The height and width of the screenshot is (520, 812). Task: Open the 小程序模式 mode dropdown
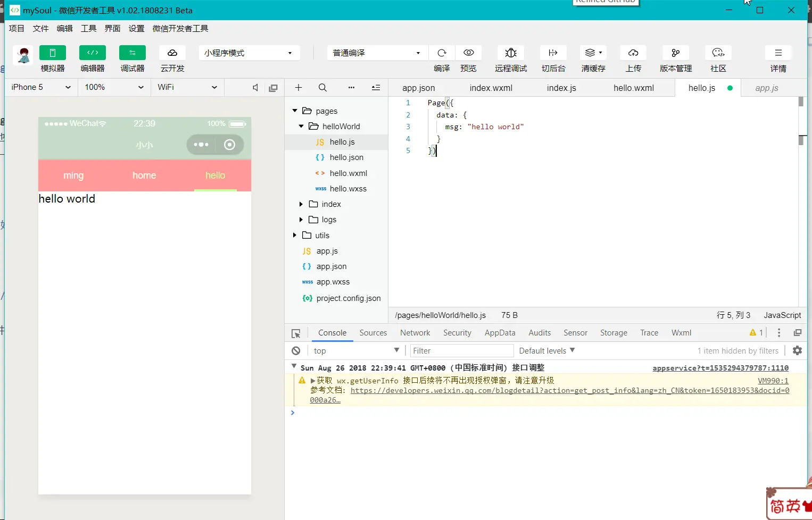tap(249, 53)
